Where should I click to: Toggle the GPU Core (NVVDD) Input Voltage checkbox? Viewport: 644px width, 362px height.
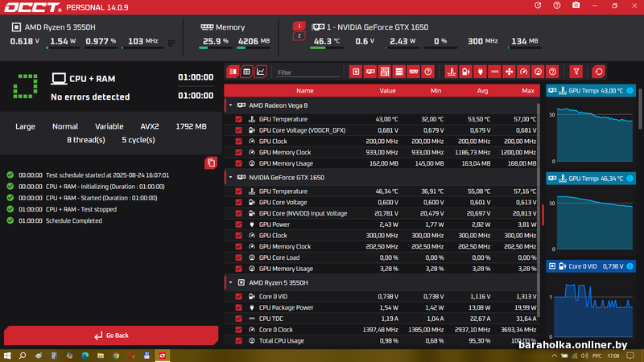238,213
